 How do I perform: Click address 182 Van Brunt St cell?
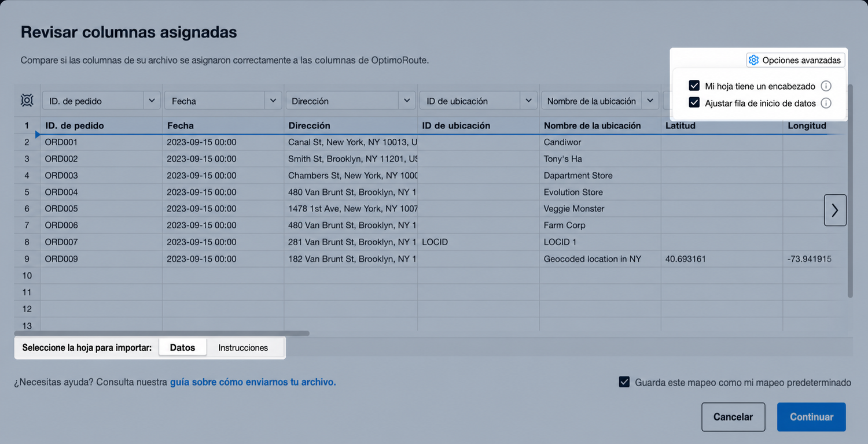point(351,259)
